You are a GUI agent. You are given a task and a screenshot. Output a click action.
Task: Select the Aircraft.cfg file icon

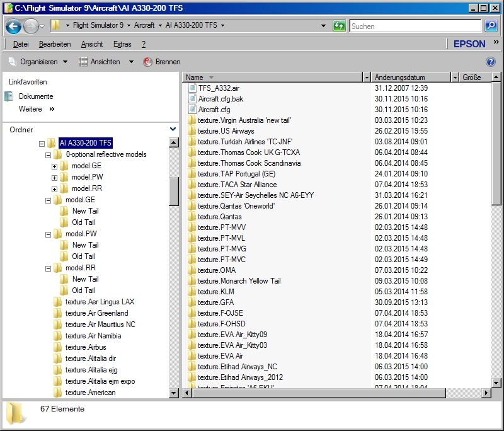click(x=192, y=109)
